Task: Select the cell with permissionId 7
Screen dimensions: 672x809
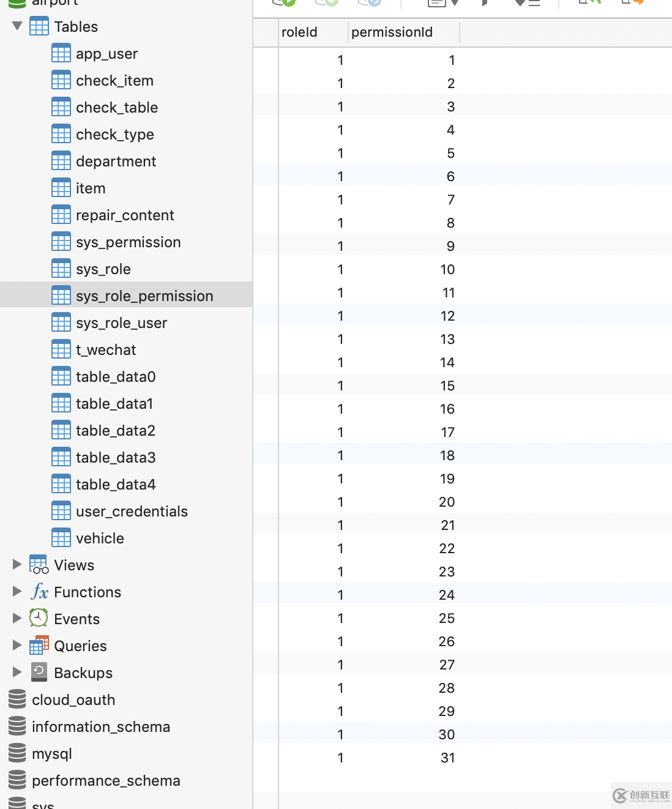Action: [x=404, y=199]
